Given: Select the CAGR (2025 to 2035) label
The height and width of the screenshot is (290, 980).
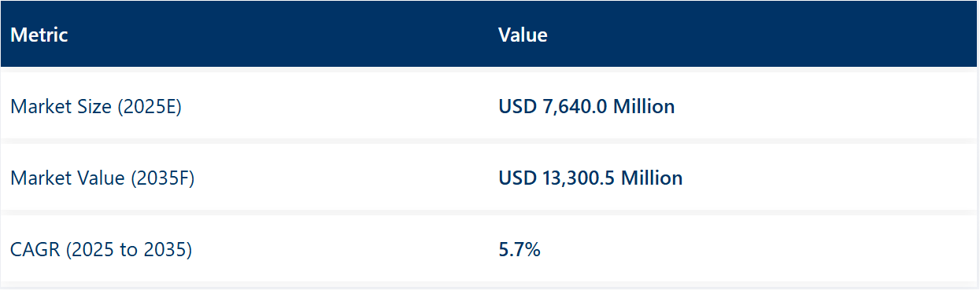Looking at the screenshot, I should [x=102, y=251].
